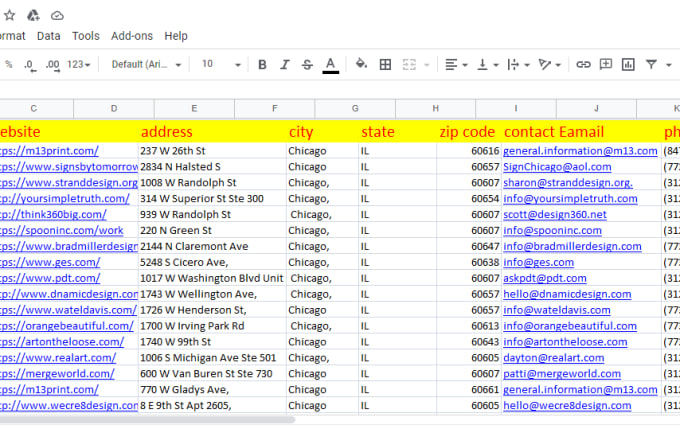Select cell '5248 S Cicero Ave,'

pyautogui.click(x=212, y=262)
